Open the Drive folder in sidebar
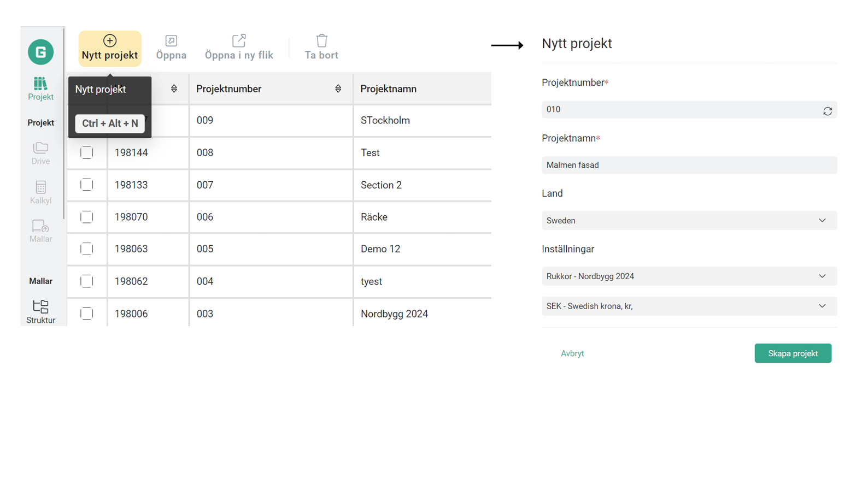868x490 pixels. tap(40, 153)
